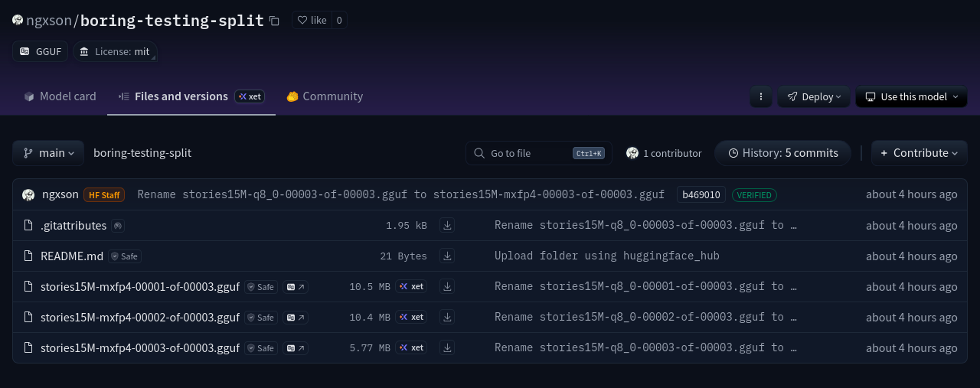Click the 21 Bytes size of README.md
Image resolution: width=980 pixels, height=388 pixels.
(403, 256)
